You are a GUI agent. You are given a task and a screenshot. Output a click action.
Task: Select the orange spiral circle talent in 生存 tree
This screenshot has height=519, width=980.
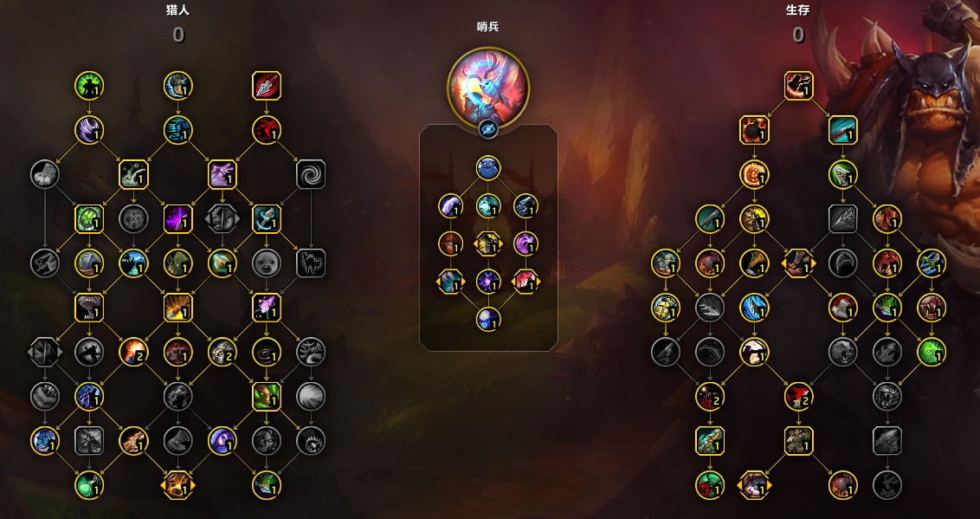(754, 174)
